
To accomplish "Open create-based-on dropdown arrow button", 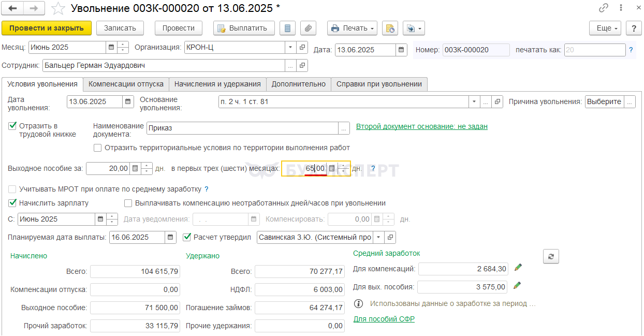I will pyautogui.click(x=414, y=28).
